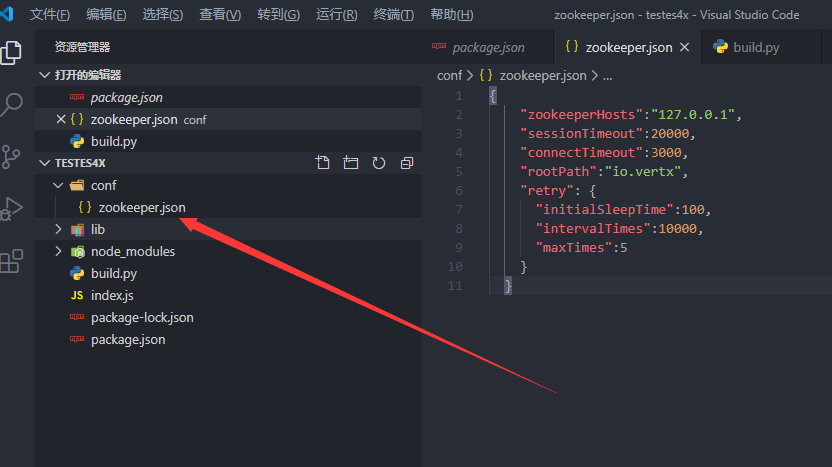Click the intervalTimes key on line 8
The image size is (832, 467).
coord(593,229)
